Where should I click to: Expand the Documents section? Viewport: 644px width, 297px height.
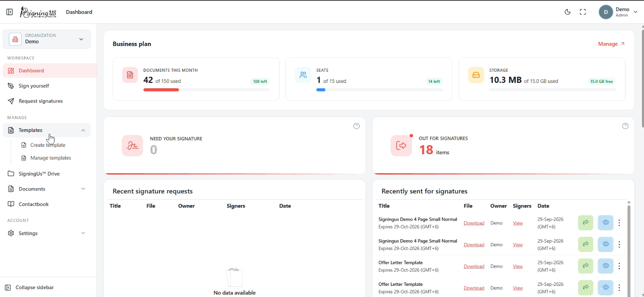point(47,189)
